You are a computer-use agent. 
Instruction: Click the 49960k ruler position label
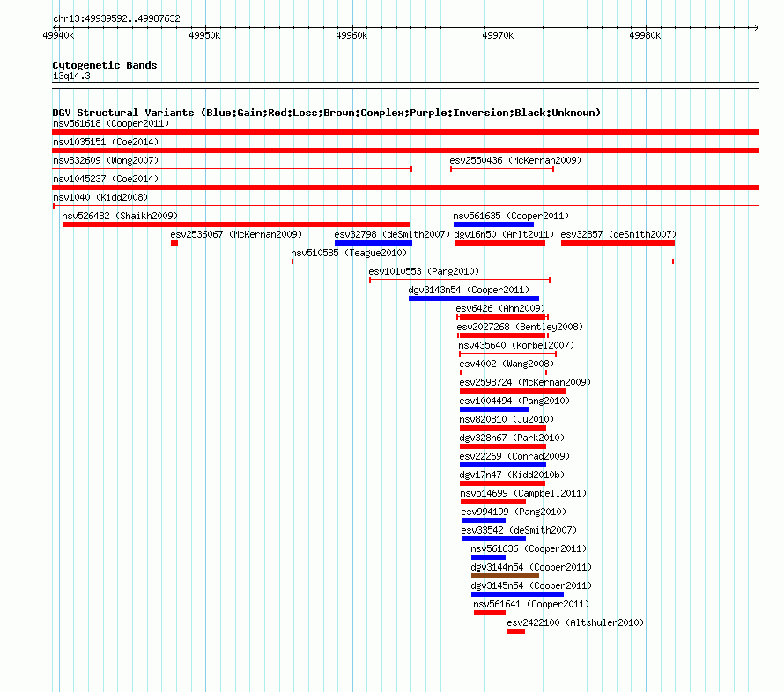(x=351, y=35)
